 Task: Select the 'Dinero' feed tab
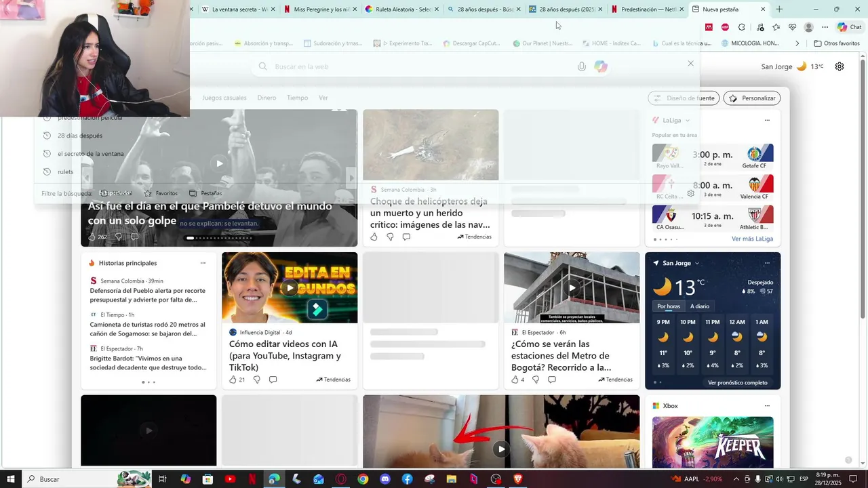click(267, 98)
